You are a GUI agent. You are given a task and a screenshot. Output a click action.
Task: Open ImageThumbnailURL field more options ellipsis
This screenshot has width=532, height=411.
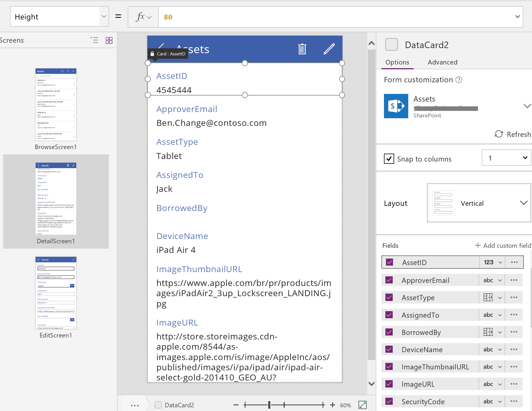click(514, 367)
